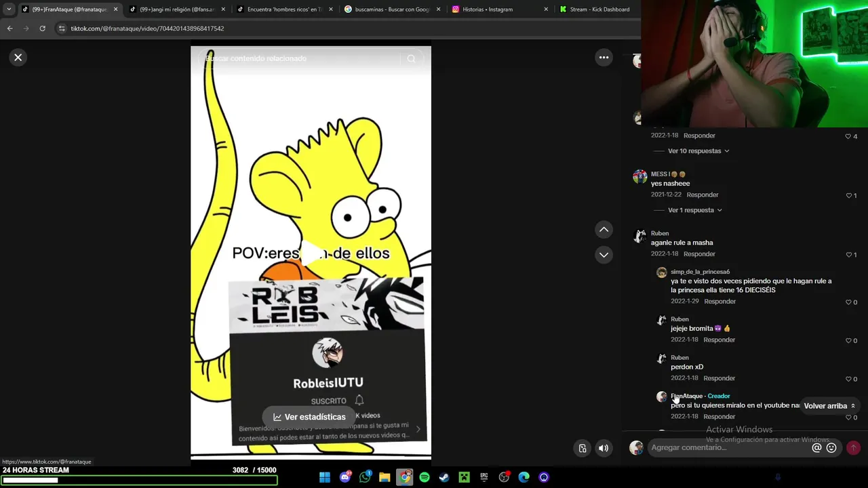This screenshot has height=488, width=868.
Task: Open Discord from the taskbar
Action: tap(345, 477)
